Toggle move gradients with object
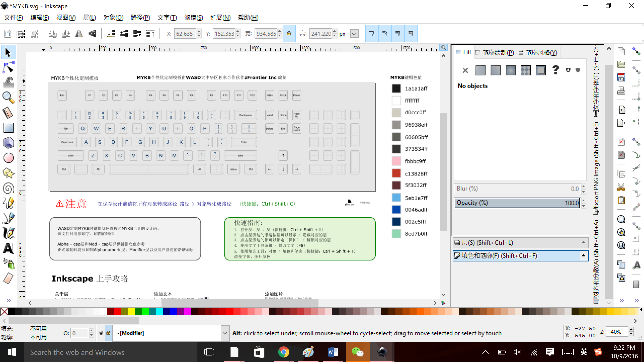Viewport: 644px width, 362px height. pos(398,33)
